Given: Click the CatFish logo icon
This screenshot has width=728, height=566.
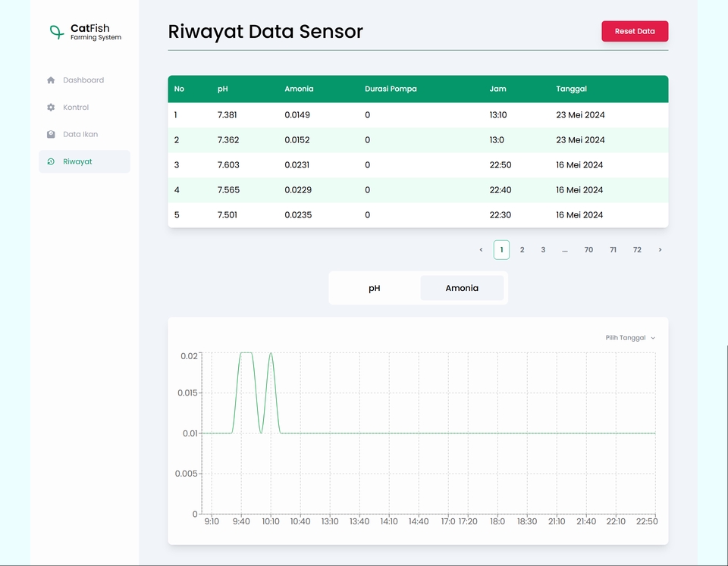Looking at the screenshot, I should pyautogui.click(x=56, y=32).
